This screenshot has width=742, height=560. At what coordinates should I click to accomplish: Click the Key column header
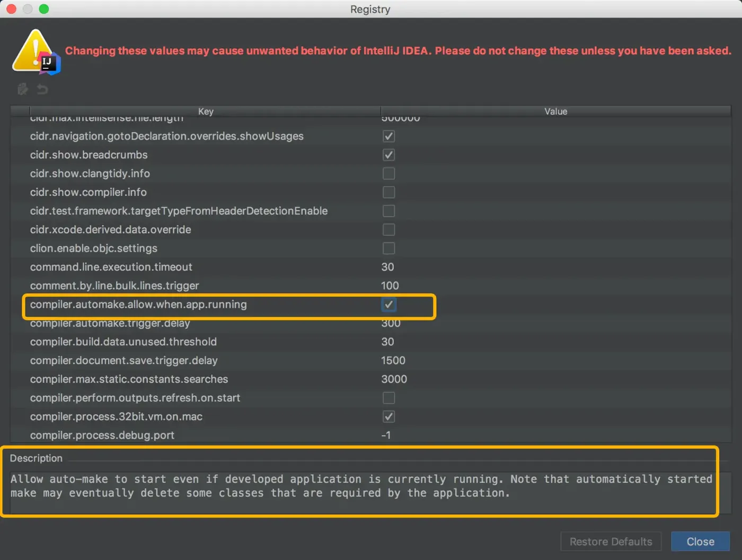coord(206,111)
